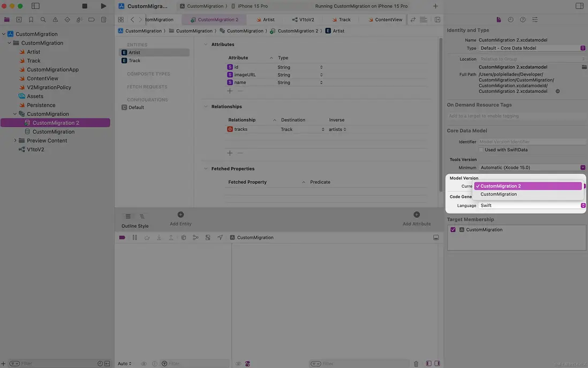This screenshot has width=588, height=368.
Task: Reveal full path in Finder arrow icon
Action: click(557, 92)
